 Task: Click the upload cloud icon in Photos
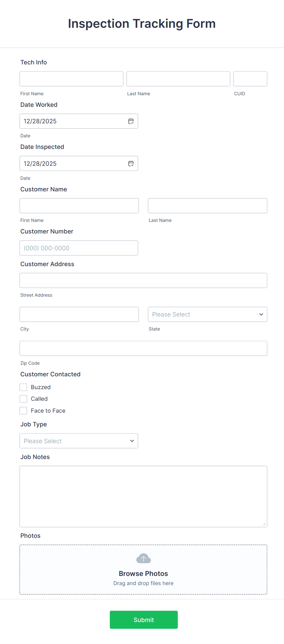click(x=143, y=558)
